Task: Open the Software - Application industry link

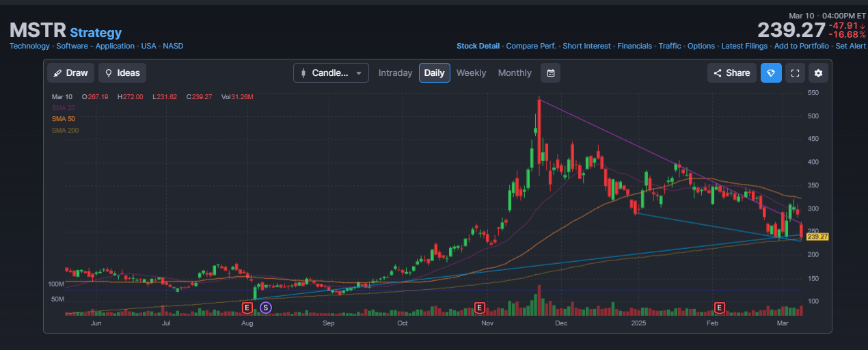Action: click(x=95, y=46)
